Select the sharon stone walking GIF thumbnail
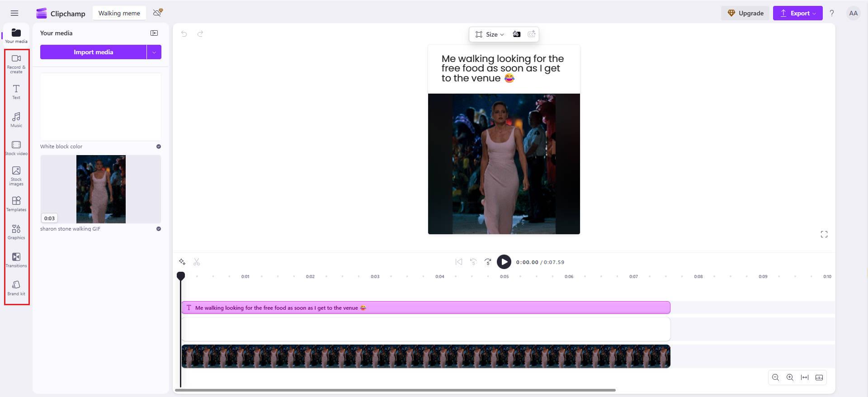Screen dimensions: 868x397 tap(100, 189)
